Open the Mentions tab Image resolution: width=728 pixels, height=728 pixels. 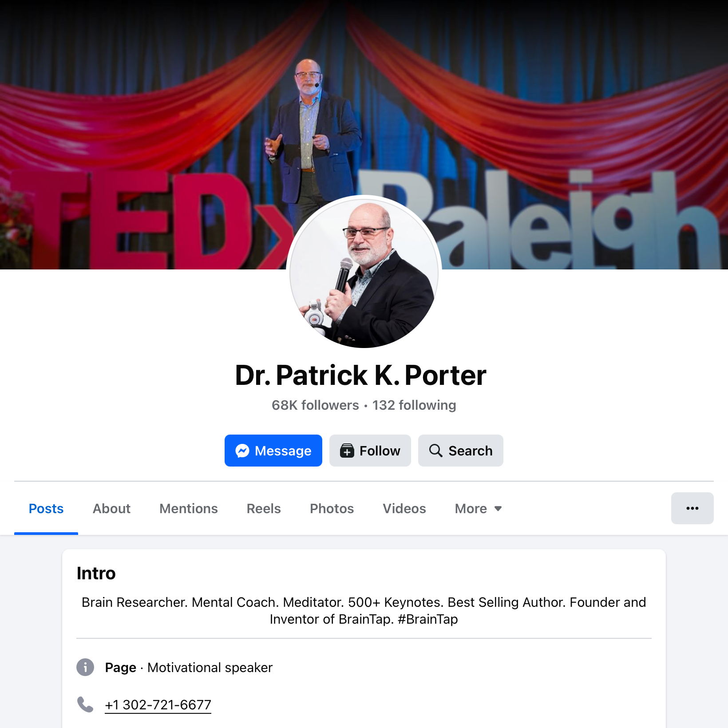click(x=189, y=509)
